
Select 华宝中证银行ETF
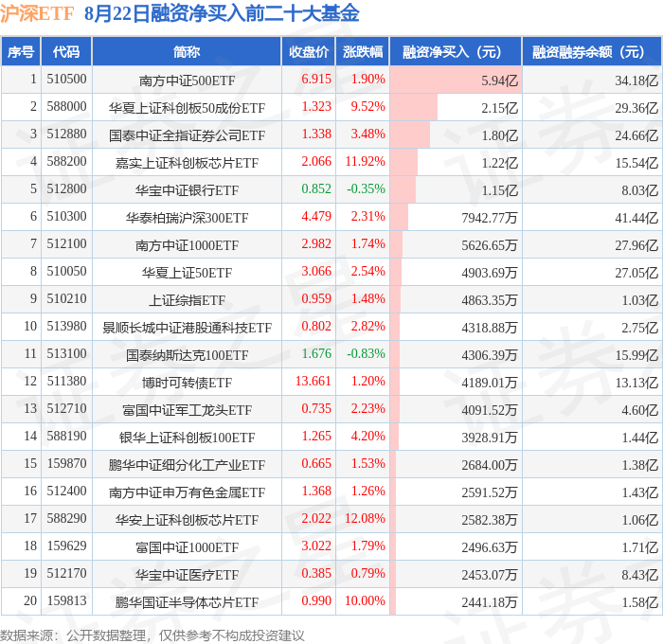pos(187,190)
